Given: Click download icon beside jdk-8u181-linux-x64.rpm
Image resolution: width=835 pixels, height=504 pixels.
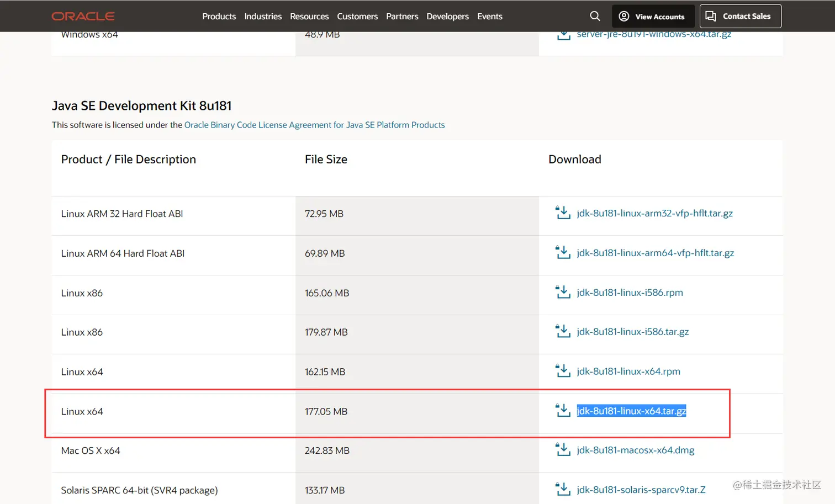Looking at the screenshot, I should click(563, 372).
